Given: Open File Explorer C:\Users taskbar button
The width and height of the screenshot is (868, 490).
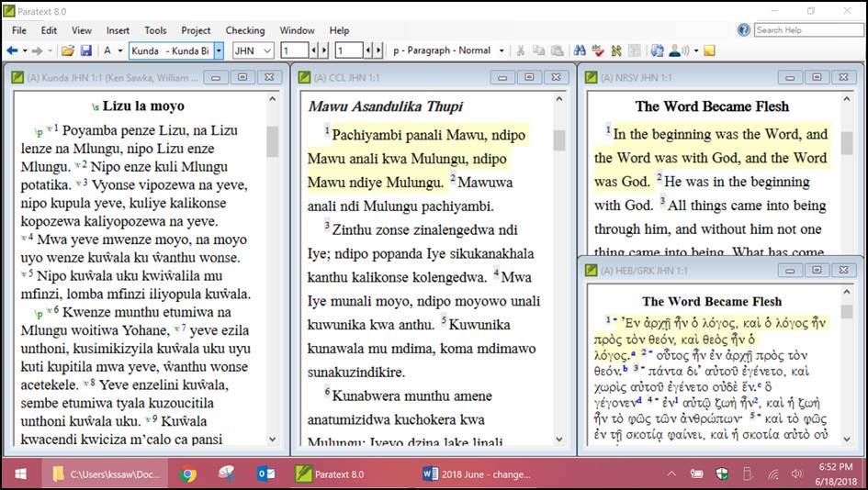Looking at the screenshot, I should (107, 474).
